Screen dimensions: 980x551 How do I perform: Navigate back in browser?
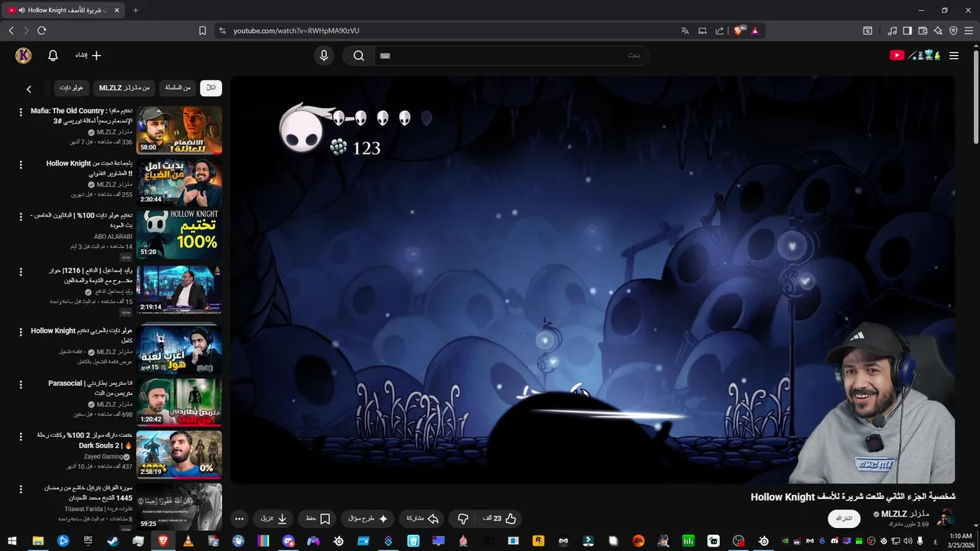coord(11,31)
